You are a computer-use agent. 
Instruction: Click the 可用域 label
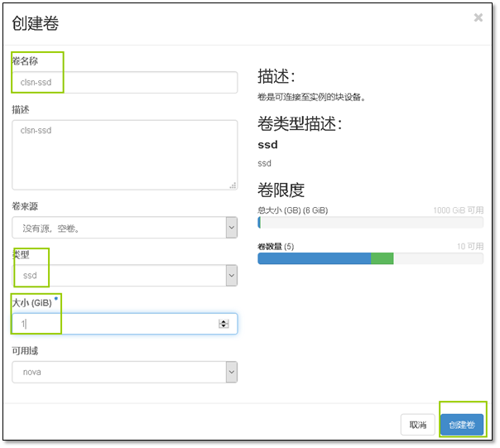point(25,351)
